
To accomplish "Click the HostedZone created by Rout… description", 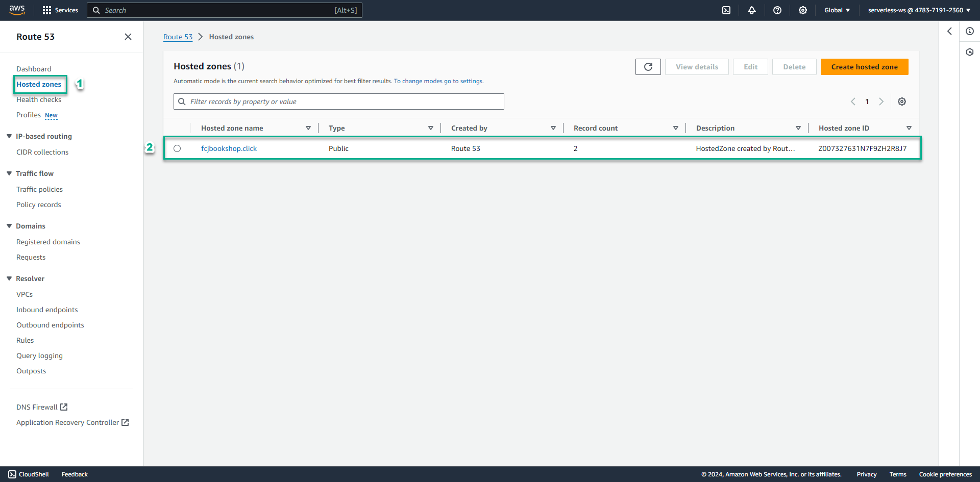I will coord(745,148).
